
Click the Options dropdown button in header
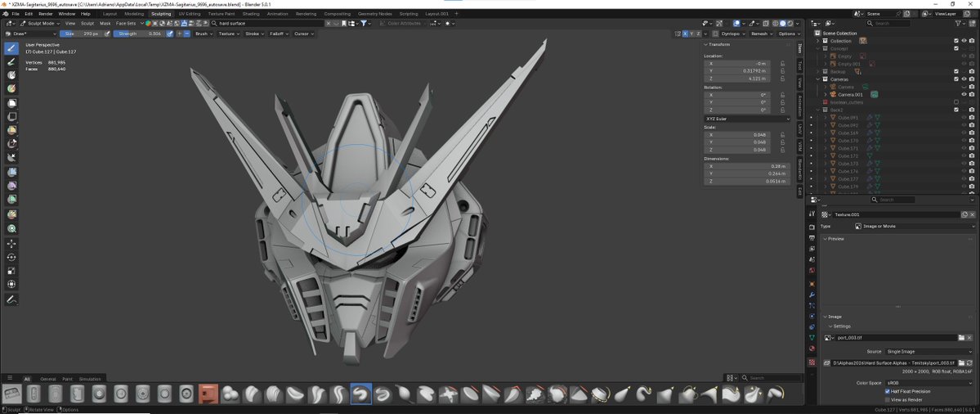coord(788,34)
